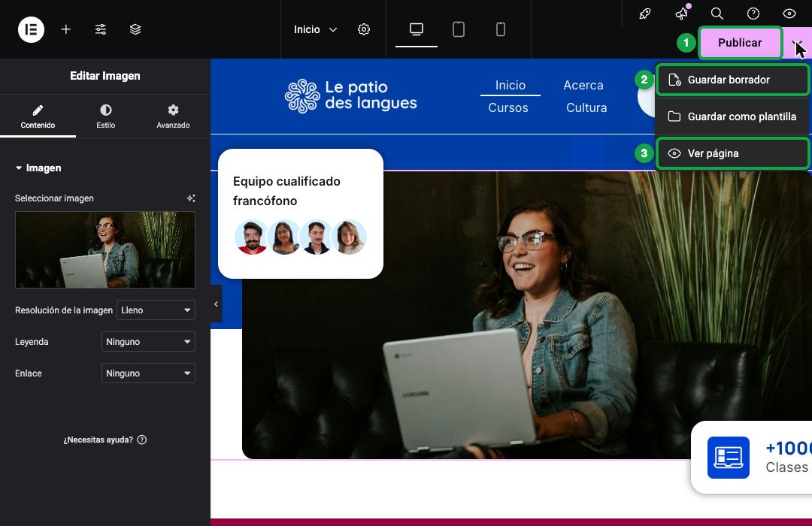Screen dimensions: 812x526
Task: Collapse the editor side panel
Action: 216,304
